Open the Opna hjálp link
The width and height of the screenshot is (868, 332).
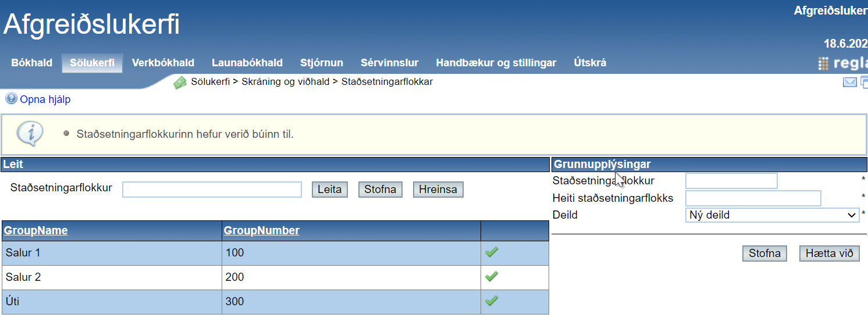(45, 99)
